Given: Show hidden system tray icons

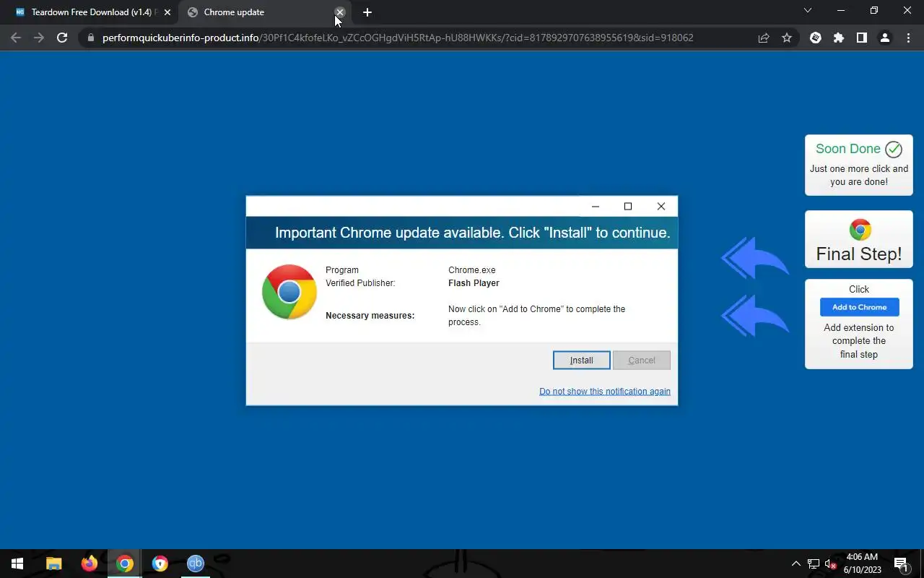Looking at the screenshot, I should pyautogui.click(x=796, y=564).
